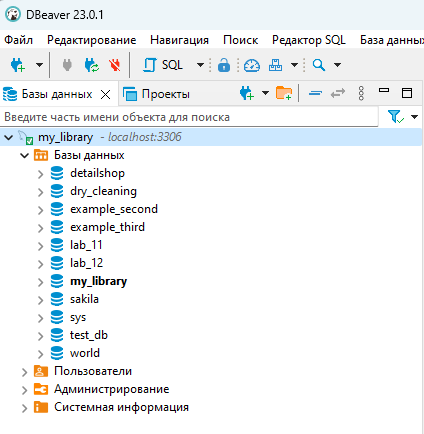Click the test_db database icon
The image size is (424, 434).
(57, 335)
